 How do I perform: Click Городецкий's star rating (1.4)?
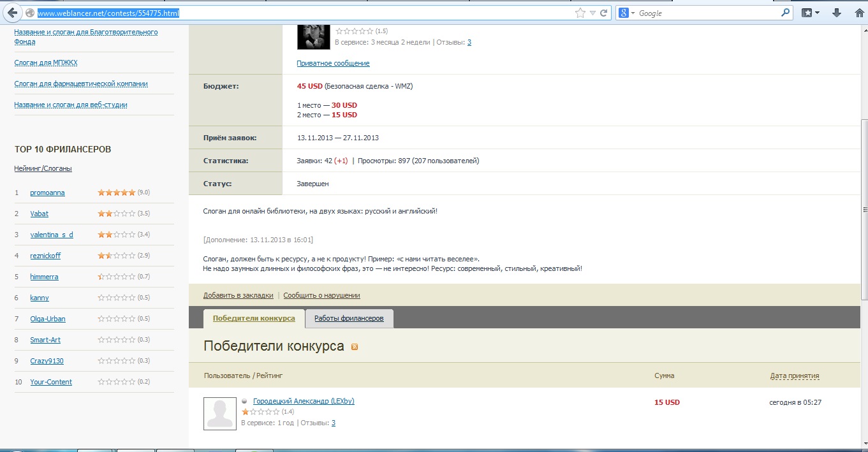coord(260,412)
